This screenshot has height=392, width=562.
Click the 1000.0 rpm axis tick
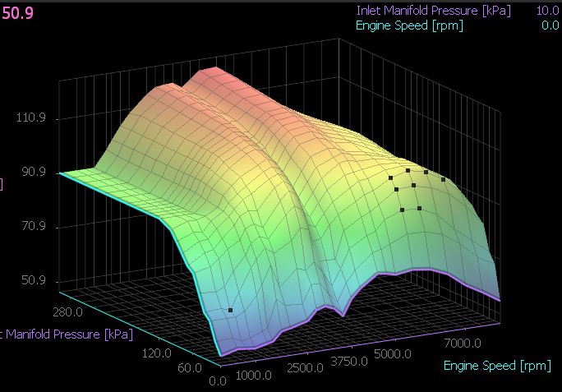coord(256,376)
